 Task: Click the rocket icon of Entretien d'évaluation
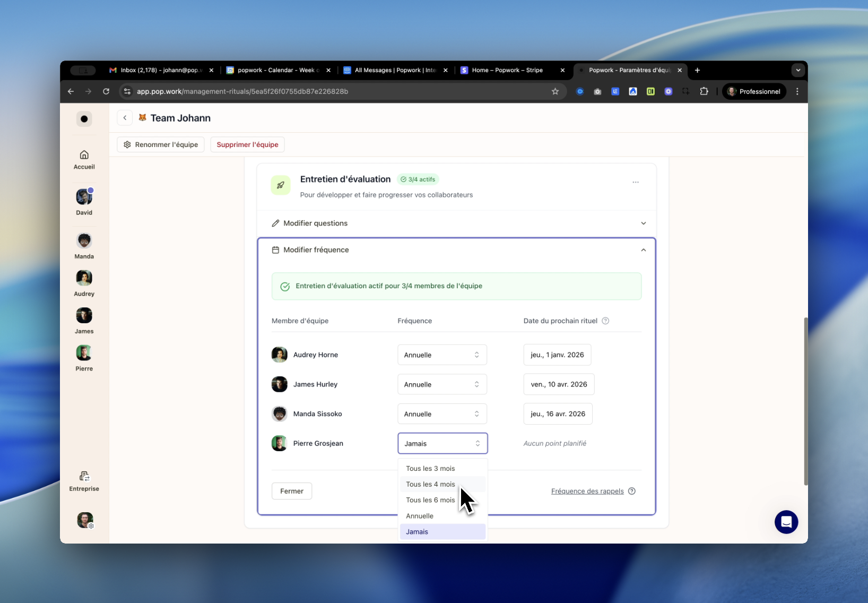[281, 185]
